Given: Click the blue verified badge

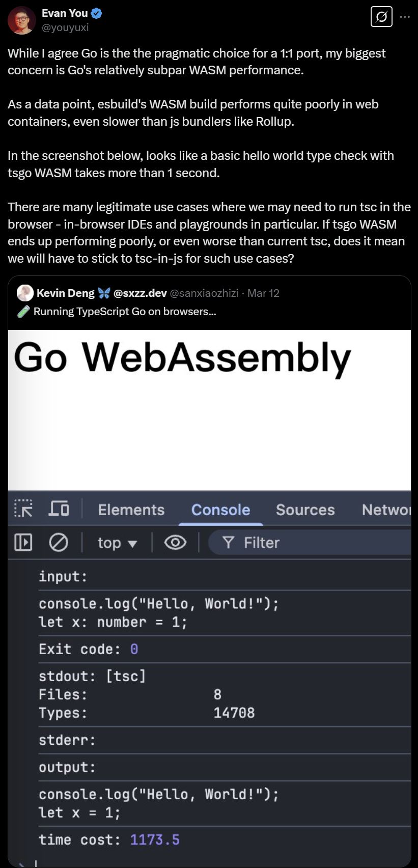Looking at the screenshot, I should 96,14.
